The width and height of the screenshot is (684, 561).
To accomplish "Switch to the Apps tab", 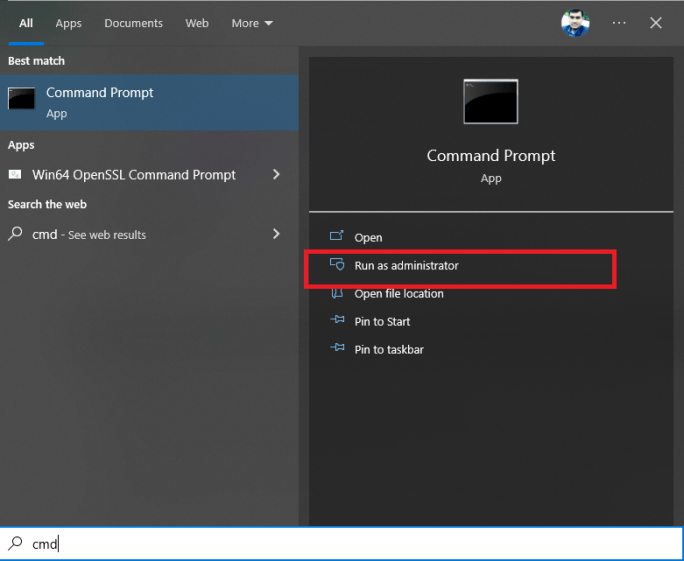I will pyautogui.click(x=69, y=23).
